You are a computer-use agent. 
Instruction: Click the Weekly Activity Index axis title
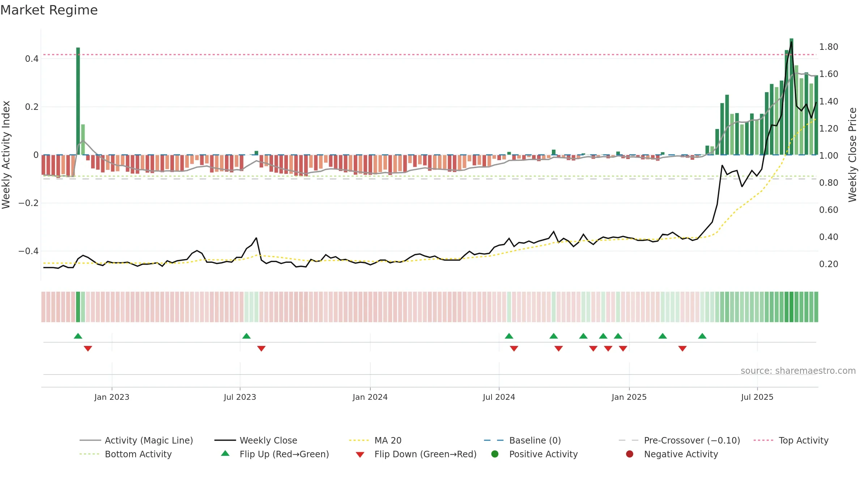6,155
